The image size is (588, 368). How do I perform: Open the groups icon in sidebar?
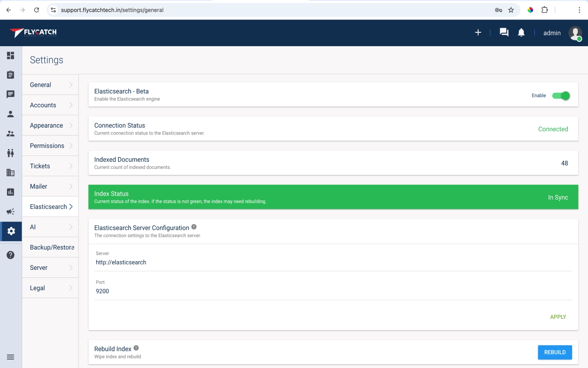pyautogui.click(x=11, y=134)
